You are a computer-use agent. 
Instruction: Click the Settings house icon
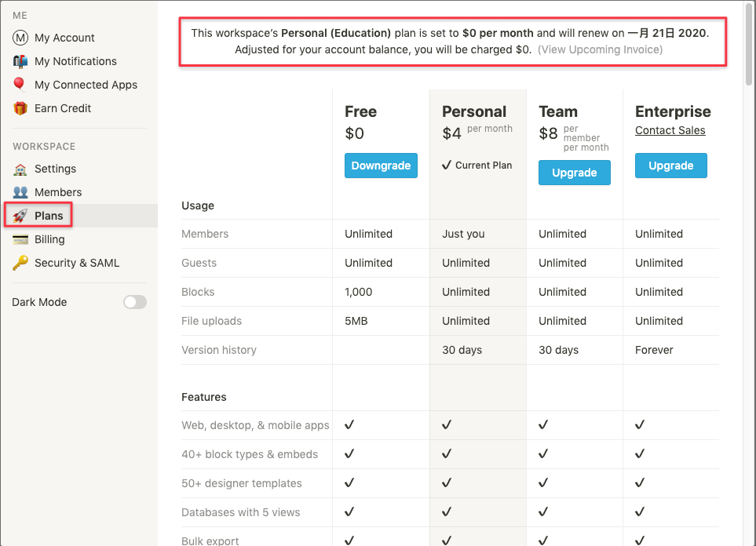[20, 169]
